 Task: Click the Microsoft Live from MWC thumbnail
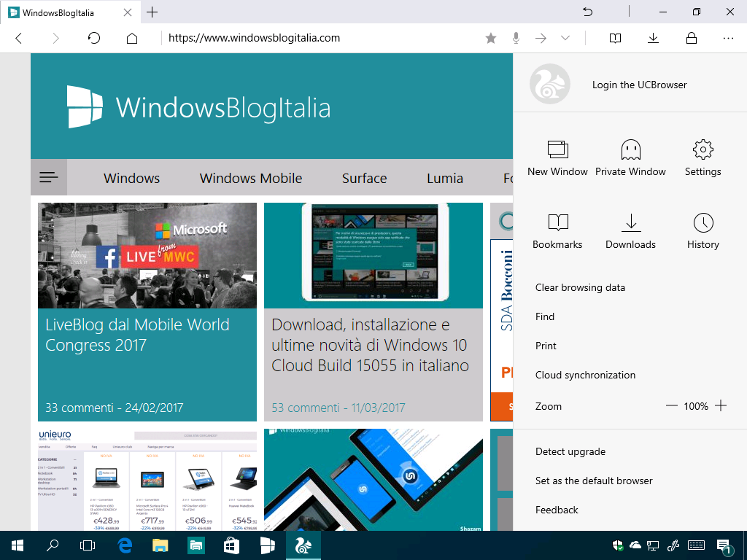[147, 256]
